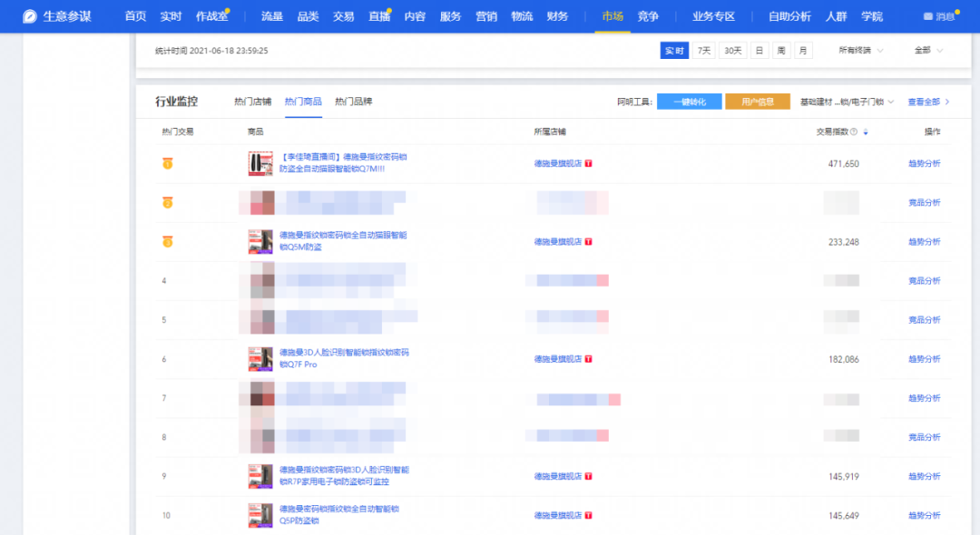Click the gold rank 1 medal icon
The height and width of the screenshot is (535, 980).
point(167,164)
